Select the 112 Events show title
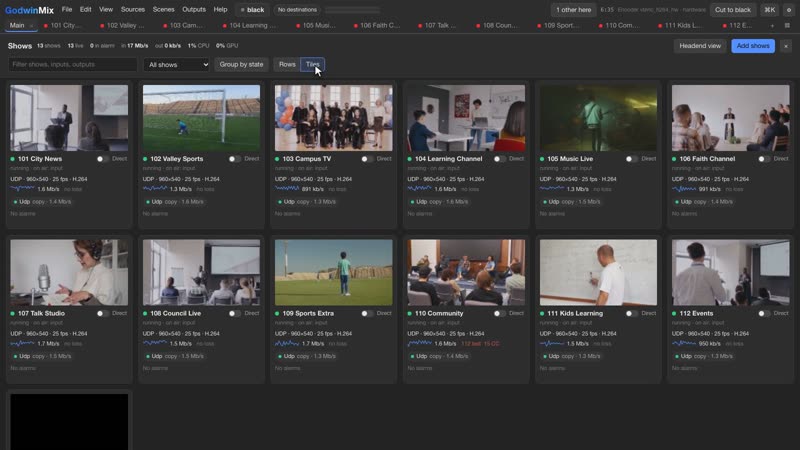The height and width of the screenshot is (450, 800). click(x=696, y=313)
